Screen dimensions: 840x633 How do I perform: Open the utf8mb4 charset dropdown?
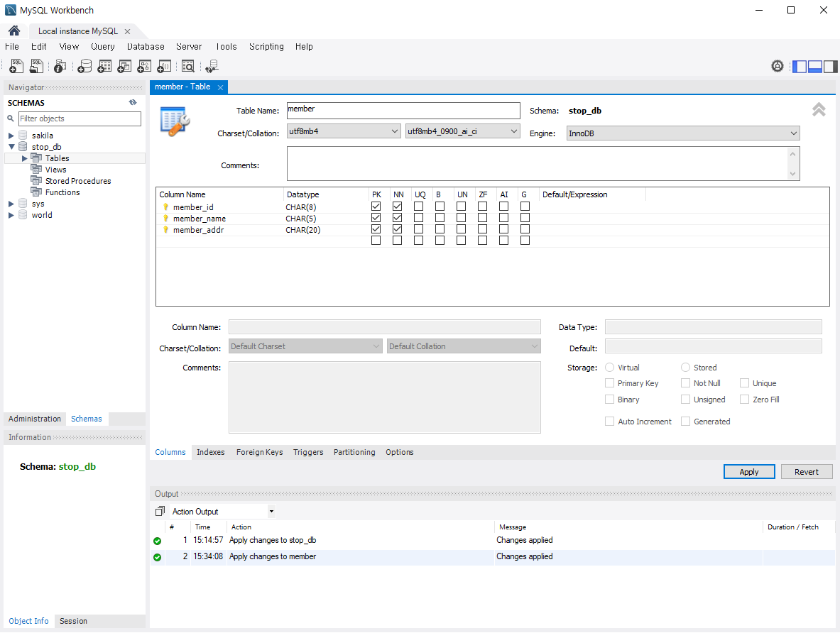(x=344, y=131)
